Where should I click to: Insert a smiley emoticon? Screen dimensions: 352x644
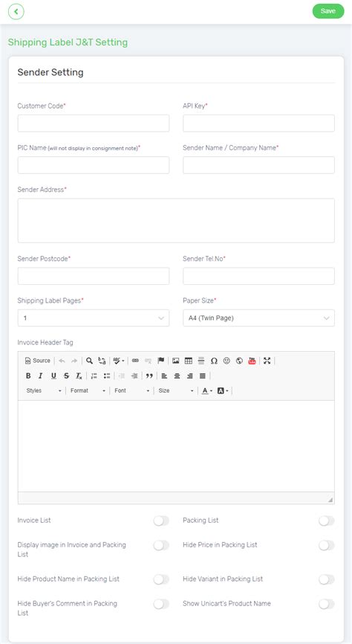coord(226,361)
